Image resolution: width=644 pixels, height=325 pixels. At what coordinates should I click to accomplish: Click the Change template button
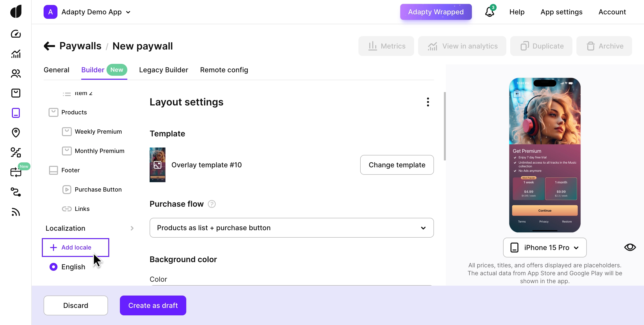pos(397,165)
